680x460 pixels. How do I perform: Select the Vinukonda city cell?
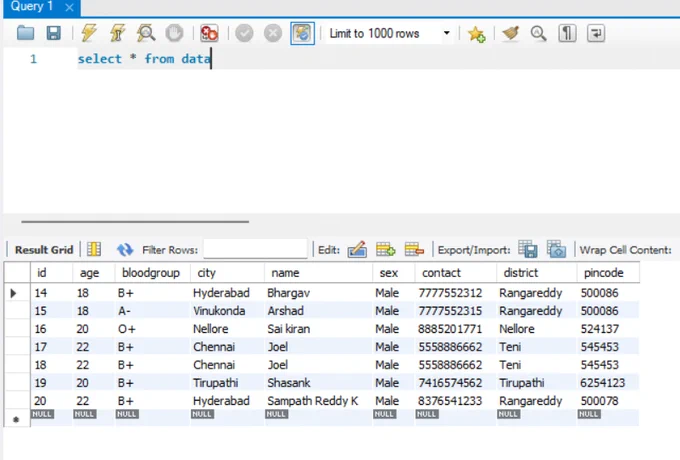coord(228,311)
